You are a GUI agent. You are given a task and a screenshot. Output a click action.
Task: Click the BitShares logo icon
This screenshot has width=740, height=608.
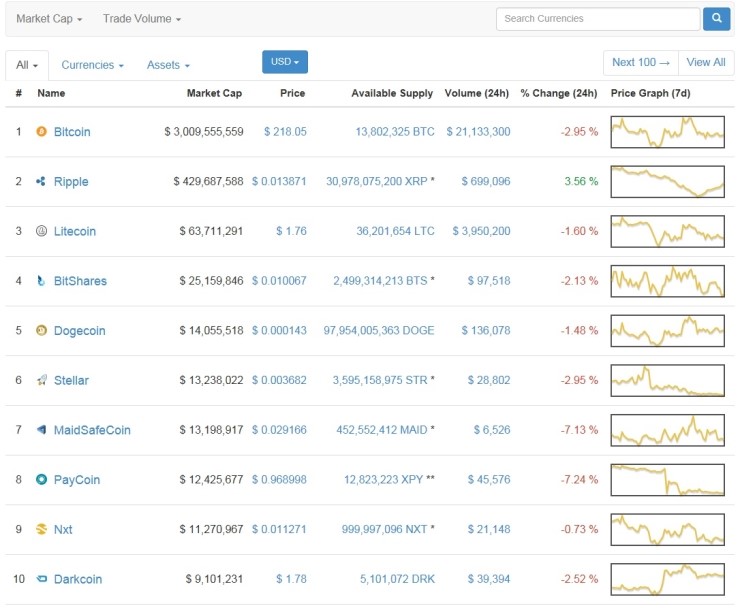tap(41, 281)
